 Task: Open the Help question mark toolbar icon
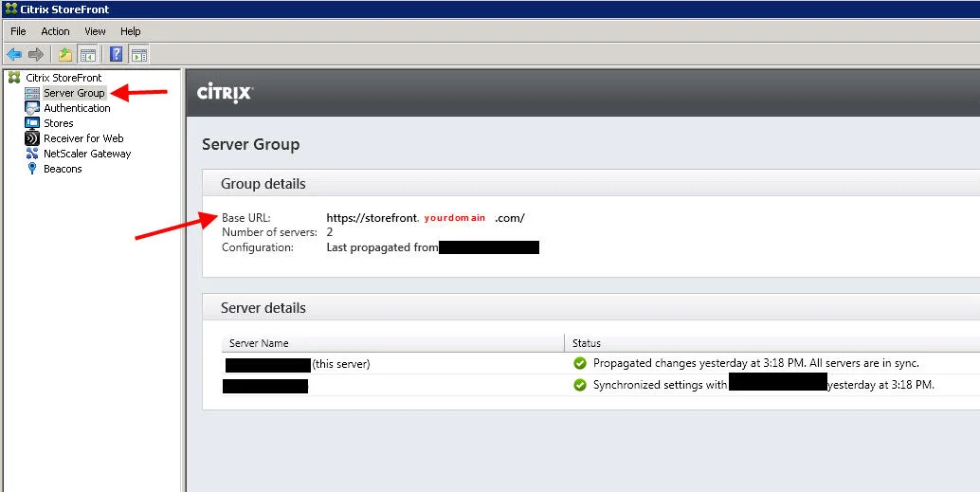pyautogui.click(x=117, y=54)
